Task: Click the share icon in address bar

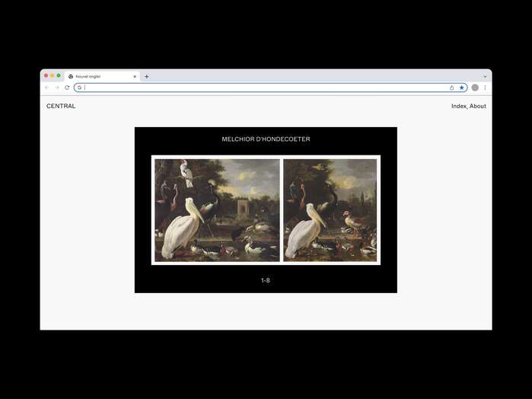Action: pyautogui.click(x=452, y=88)
